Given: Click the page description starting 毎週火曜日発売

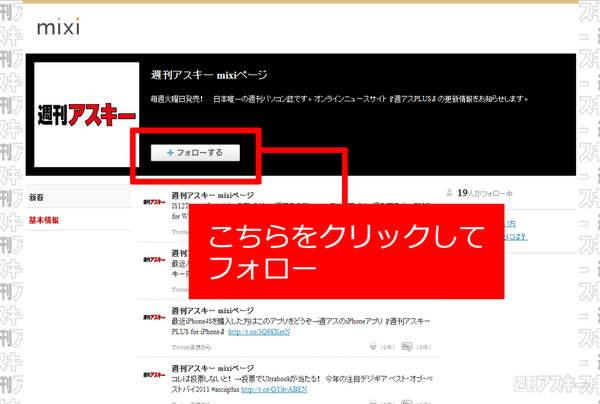Looking at the screenshot, I should click(339, 99).
